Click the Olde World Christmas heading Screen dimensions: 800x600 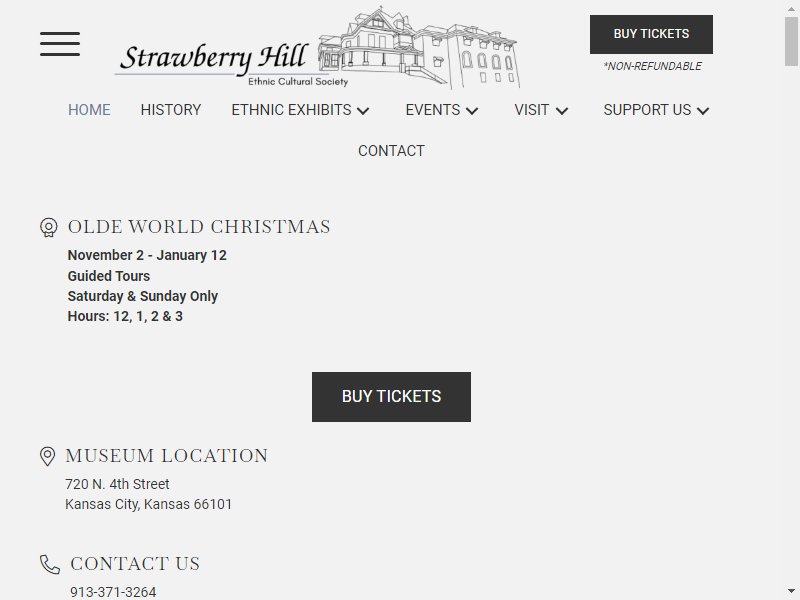pyautogui.click(x=199, y=227)
